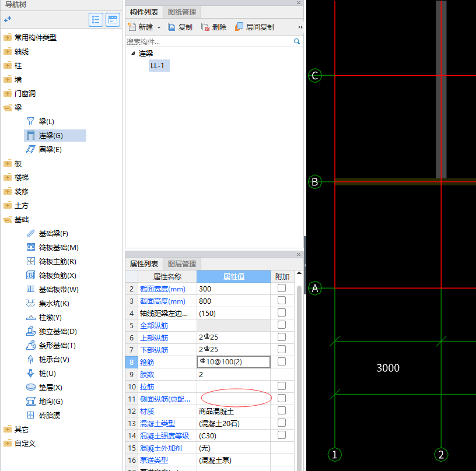The height and width of the screenshot is (471, 476).
Task: Collapse the 基础 folder
Action: click(x=8, y=220)
